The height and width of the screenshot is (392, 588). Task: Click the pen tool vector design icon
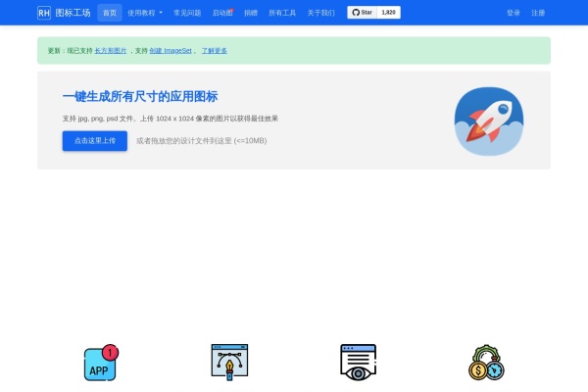229,362
